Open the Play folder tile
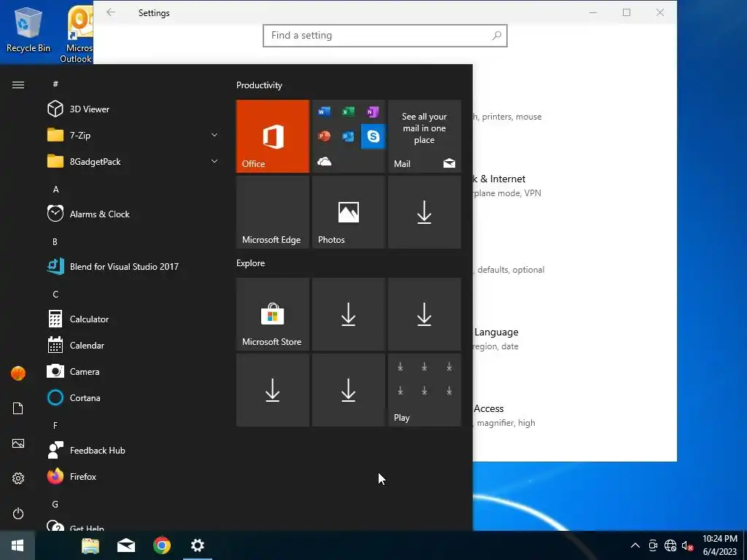 click(425, 390)
